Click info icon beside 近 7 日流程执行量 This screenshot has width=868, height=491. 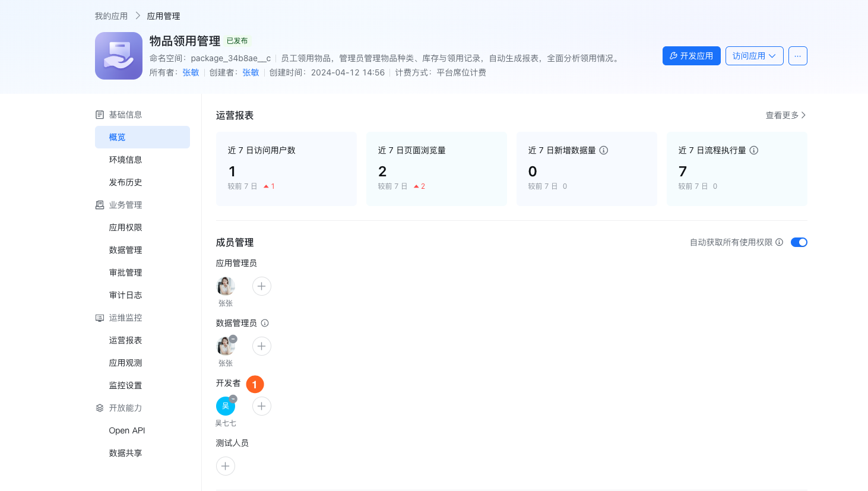coord(754,150)
